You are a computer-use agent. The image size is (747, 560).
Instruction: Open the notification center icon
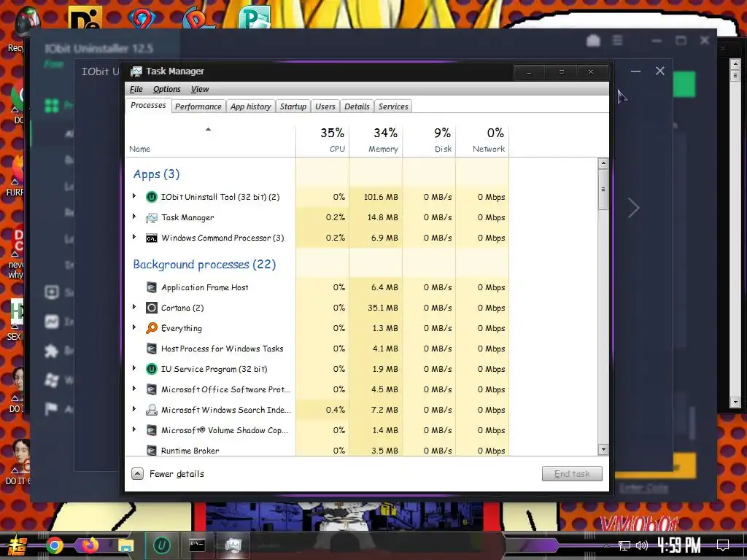pos(723,545)
